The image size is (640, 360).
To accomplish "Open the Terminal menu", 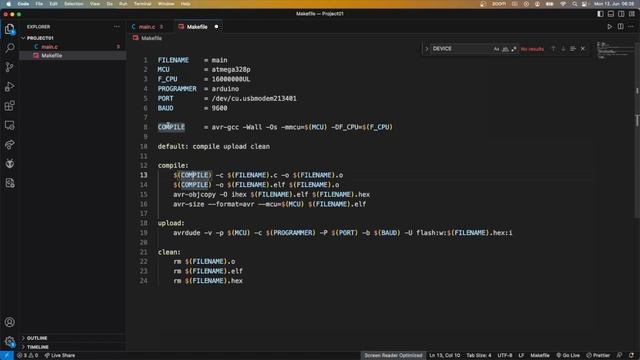I will 142,4.
